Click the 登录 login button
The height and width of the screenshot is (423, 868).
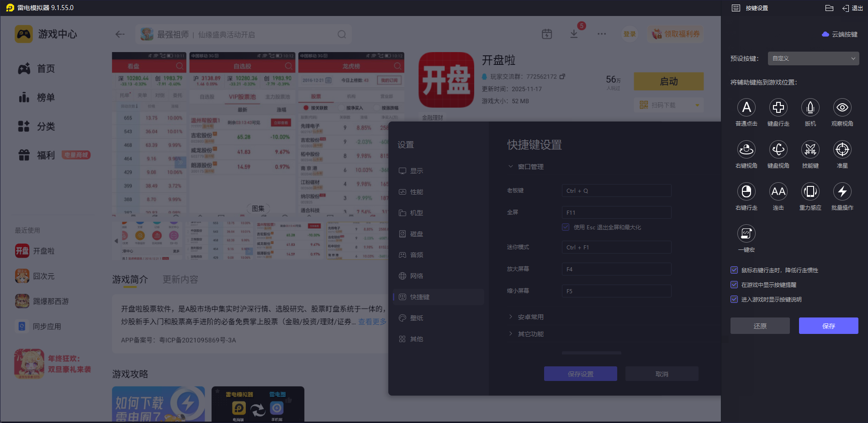click(x=630, y=34)
